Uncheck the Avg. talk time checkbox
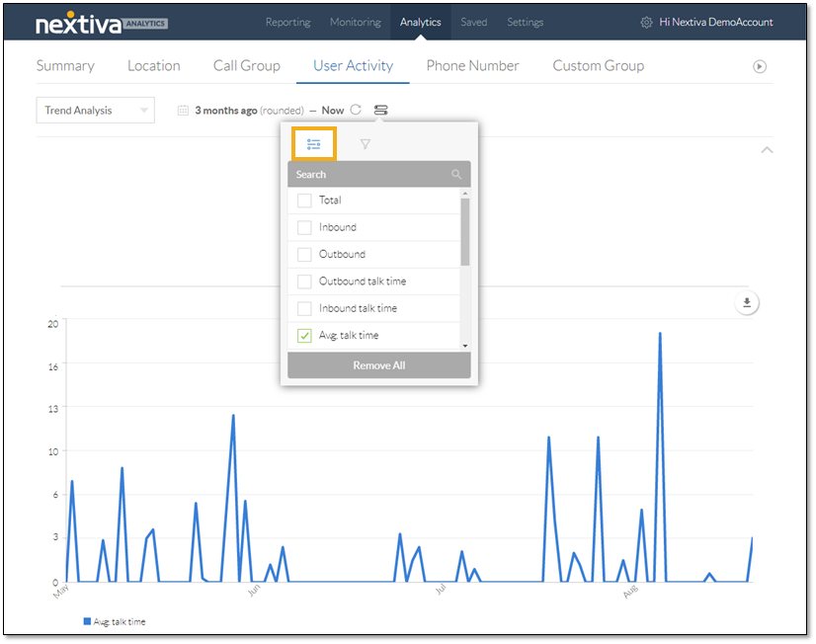 [x=304, y=336]
